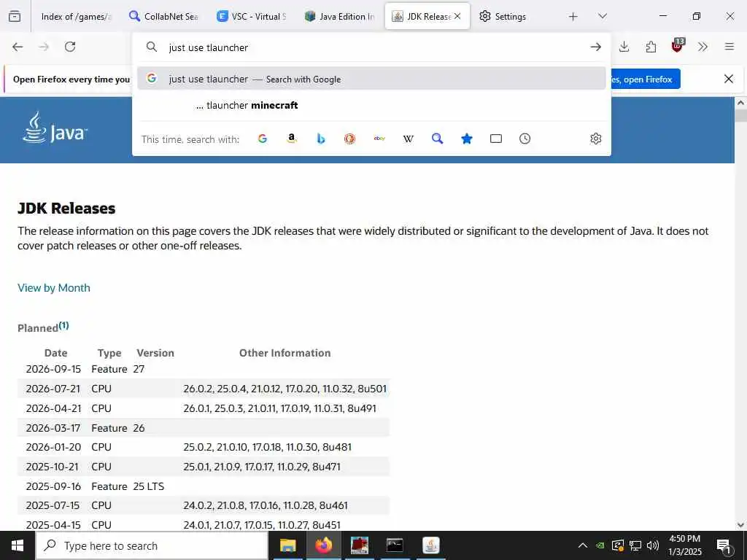Open the Extensions puzzle icon
This screenshot has width=747, height=560.
click(651, 47)
